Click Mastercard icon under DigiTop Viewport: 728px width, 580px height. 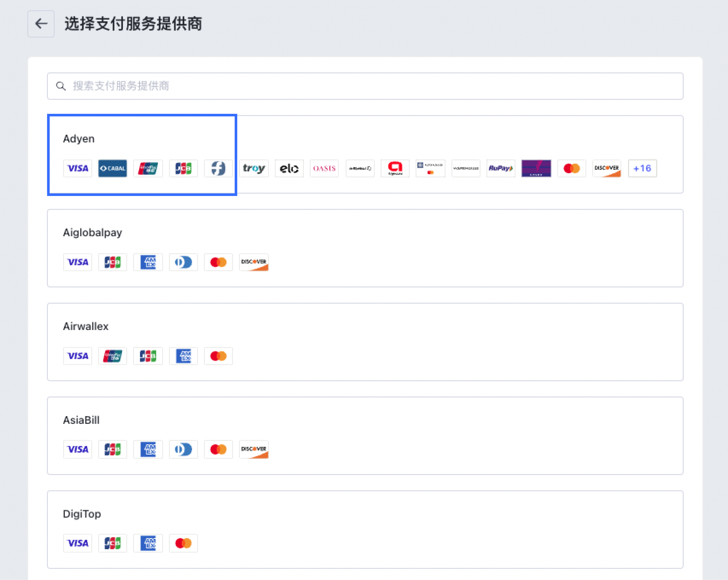[183, 543]
